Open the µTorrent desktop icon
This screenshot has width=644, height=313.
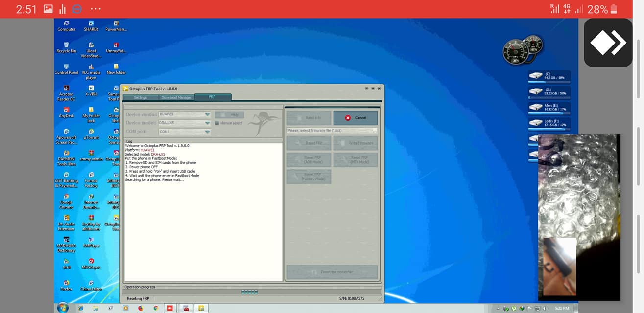tap(91, 134)
